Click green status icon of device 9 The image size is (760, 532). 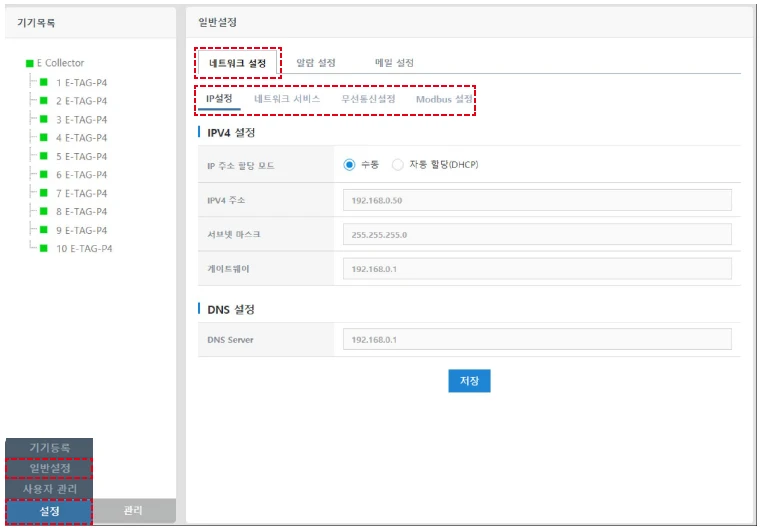(x=44, y=230)
